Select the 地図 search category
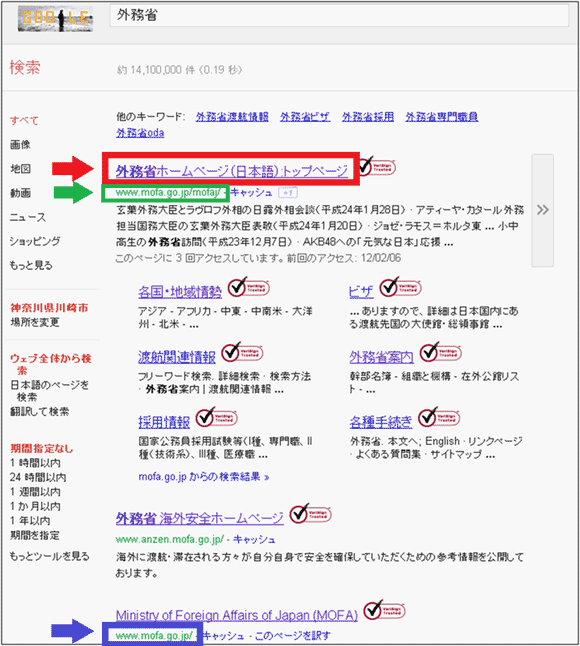This screenshot has width=580, height=646. pos(20,169)
